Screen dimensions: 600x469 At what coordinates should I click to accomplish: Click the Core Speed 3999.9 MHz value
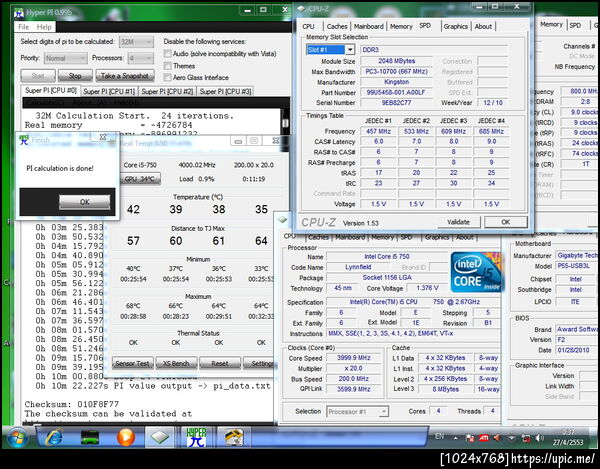(354, 358)
